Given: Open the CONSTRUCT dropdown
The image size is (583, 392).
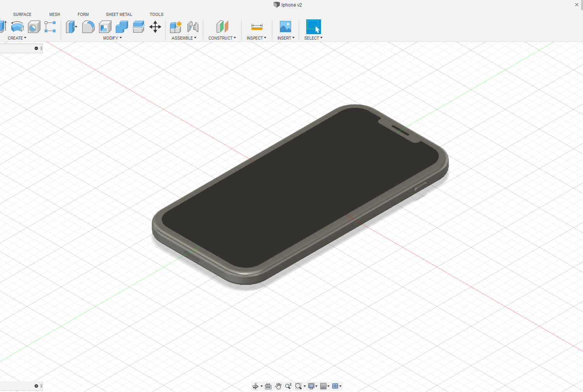Looking at the screenshot, I should (x=222, y=38).
